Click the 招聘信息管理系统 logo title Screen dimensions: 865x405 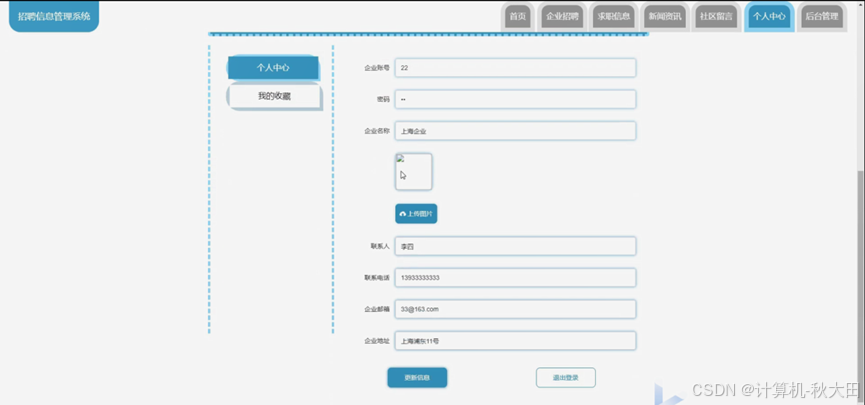(54, 16)
